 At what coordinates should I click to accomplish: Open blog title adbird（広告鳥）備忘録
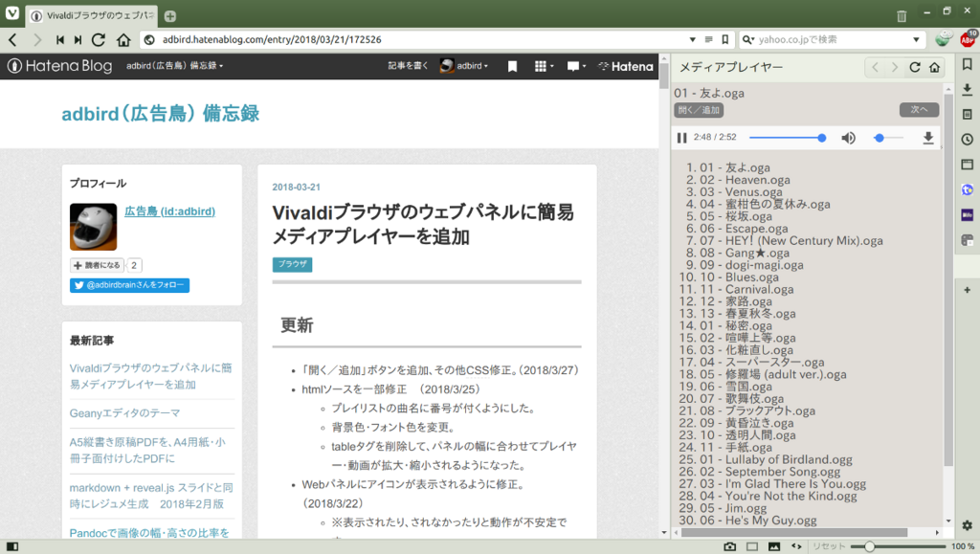tap(160, 114)
